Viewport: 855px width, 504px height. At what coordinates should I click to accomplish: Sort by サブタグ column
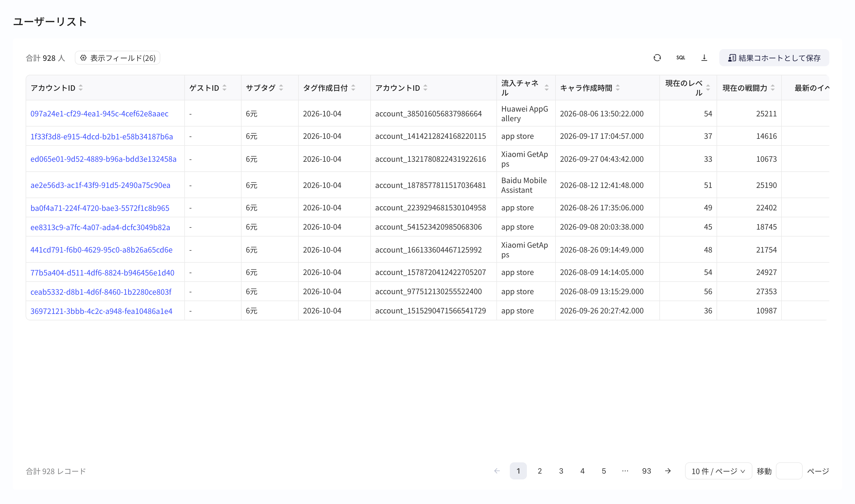click(x=281, y=88)
